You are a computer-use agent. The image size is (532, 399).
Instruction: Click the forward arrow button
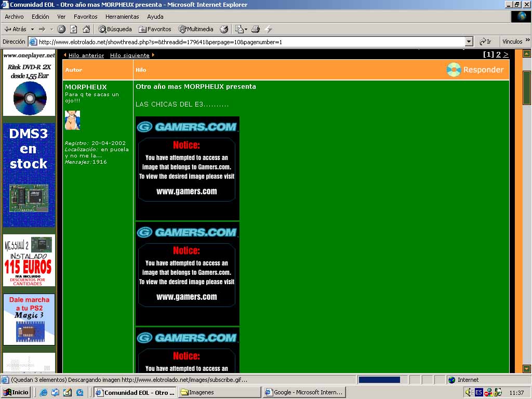(42, 29)
